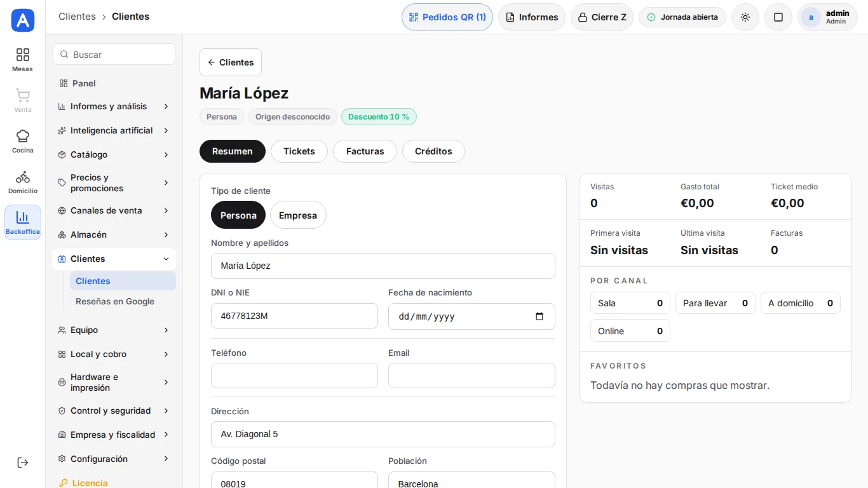868x488 pixels.
Task: Open Pedidos QR (1)
Action: tap(447, 17)
